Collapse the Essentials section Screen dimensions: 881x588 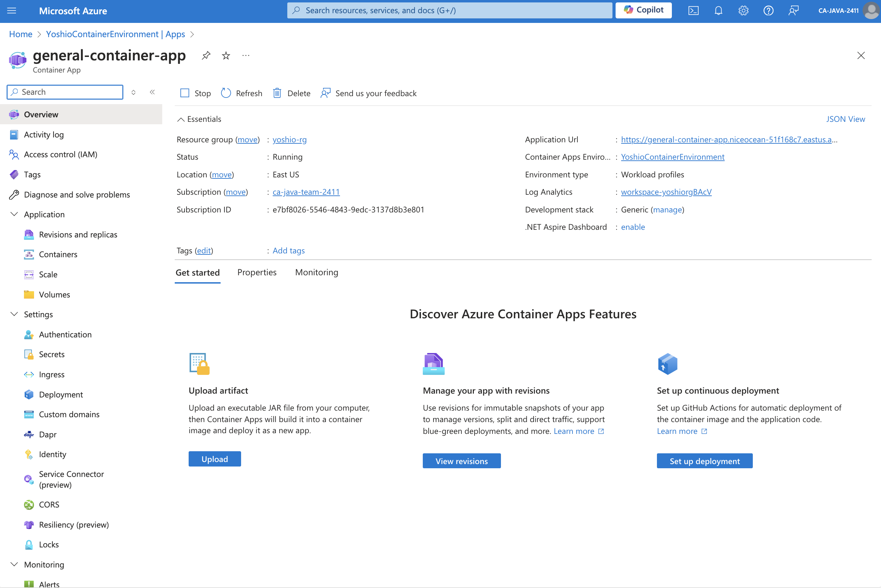181,119
